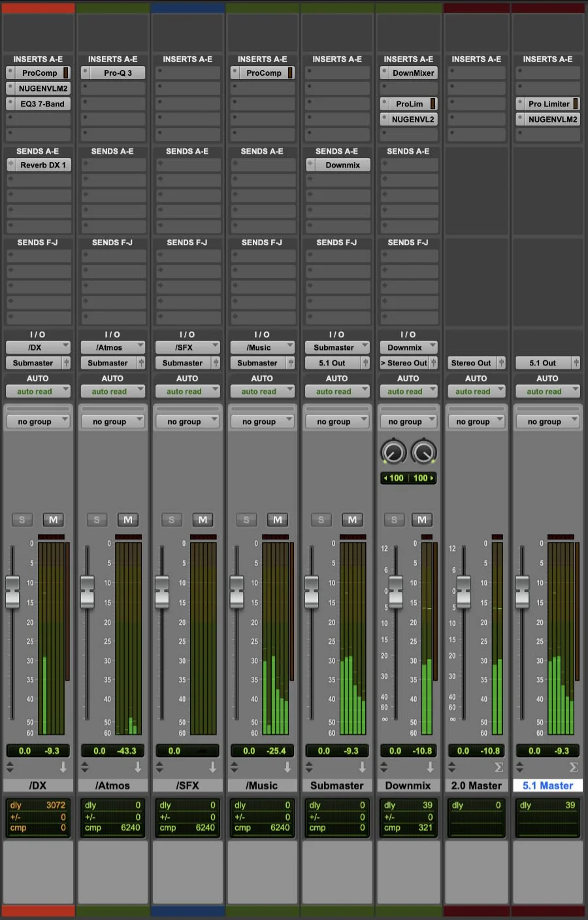Screen dimensions: 588x920
Task: Open the auto read automation selector on /DX
Action: click(x=37, y=391)
